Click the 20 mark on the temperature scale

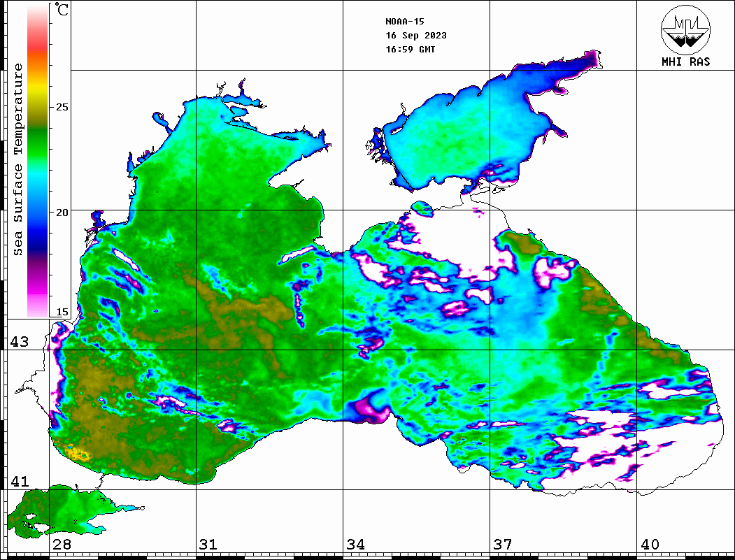(62, 213)
